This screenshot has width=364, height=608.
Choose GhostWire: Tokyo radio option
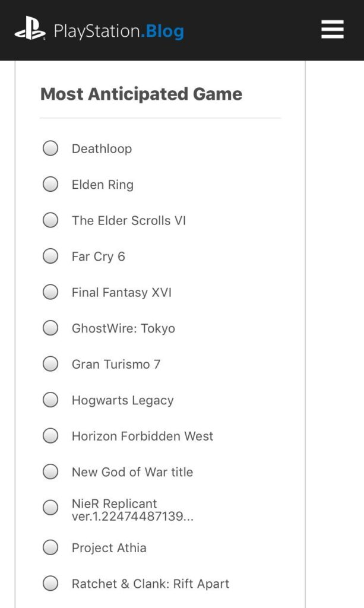point(50,328)
